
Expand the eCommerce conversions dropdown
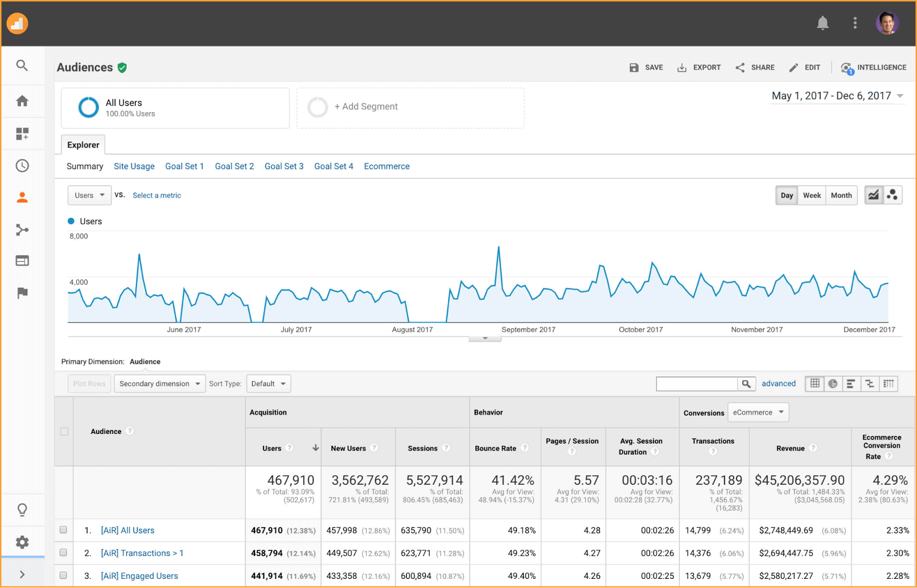pyautogui.click(x=758, y=412)
